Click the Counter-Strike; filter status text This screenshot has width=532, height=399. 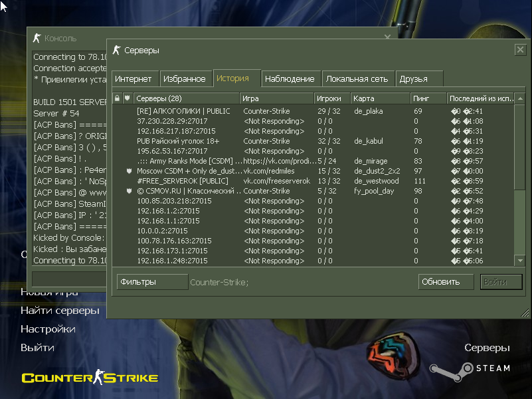(x=219, y=282)
